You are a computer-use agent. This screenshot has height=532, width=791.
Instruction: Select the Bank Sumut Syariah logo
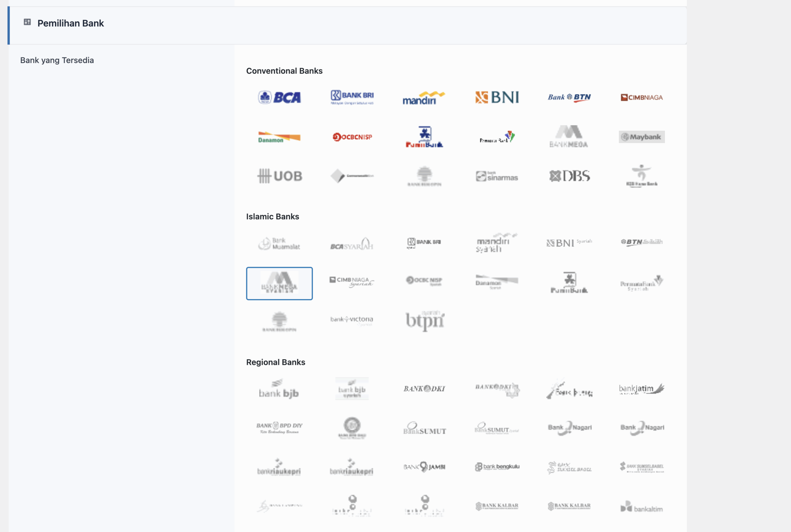coord(497,428)
